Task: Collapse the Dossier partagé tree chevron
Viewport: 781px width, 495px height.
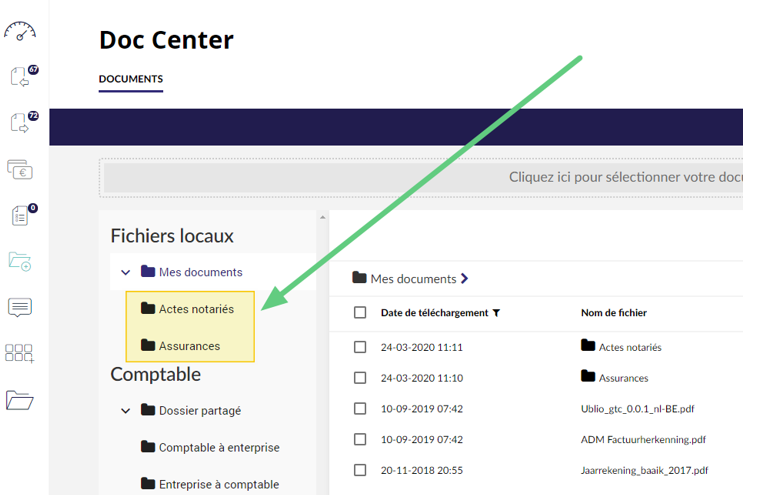Action: coord(126,411)
